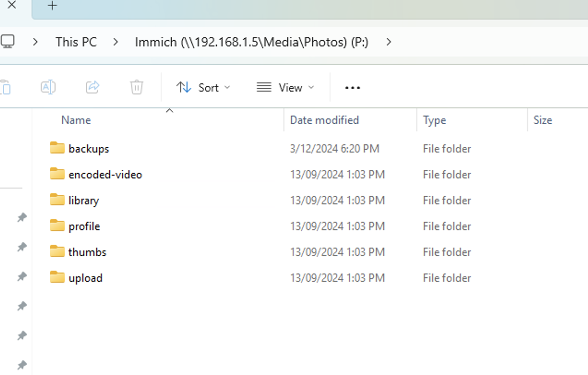Sort by Date modified column
Viewport: 588px width, 375px height.
tap(324, 120)
